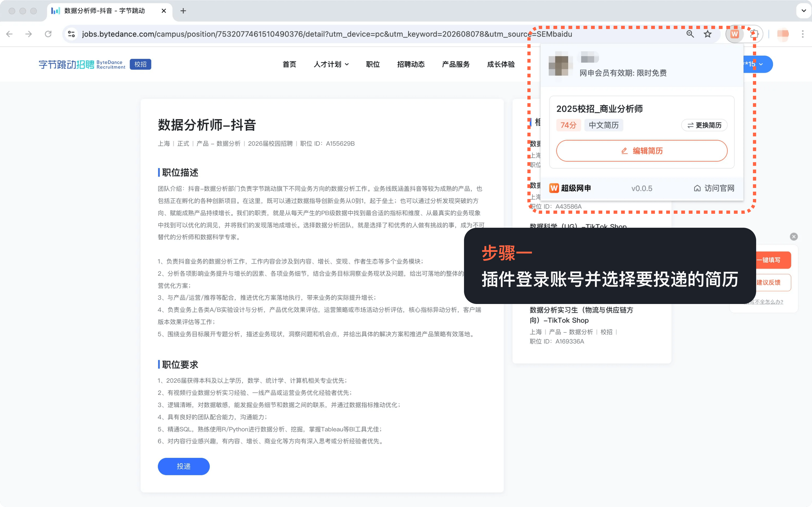Open a new browser tab with plus

tap(183, 11)
